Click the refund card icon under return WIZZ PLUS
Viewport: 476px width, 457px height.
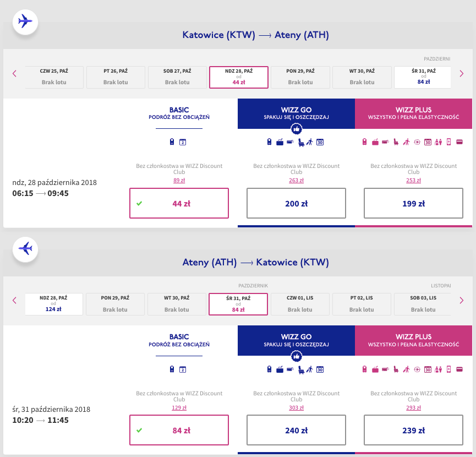tap(459, 369)
